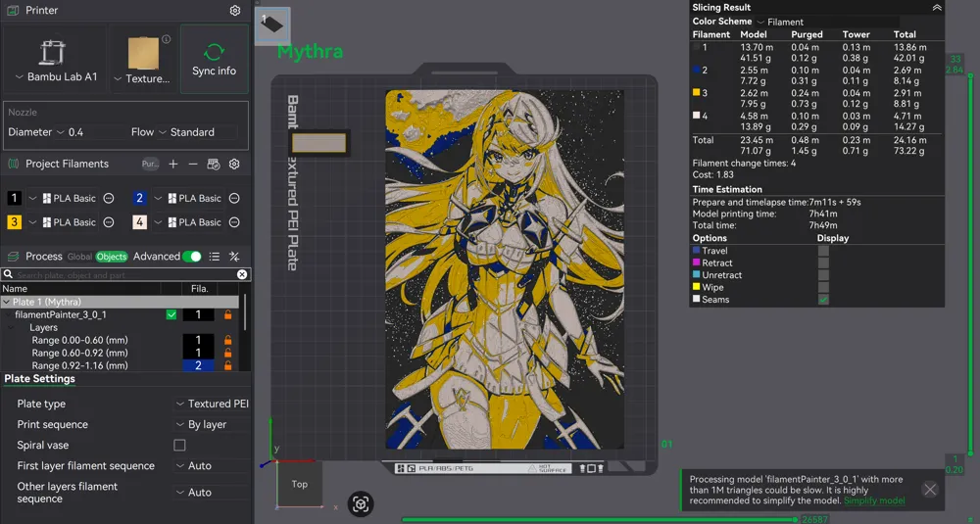Click the perspective view cube icon button
980x524 pixels.
tap(361, 503)
